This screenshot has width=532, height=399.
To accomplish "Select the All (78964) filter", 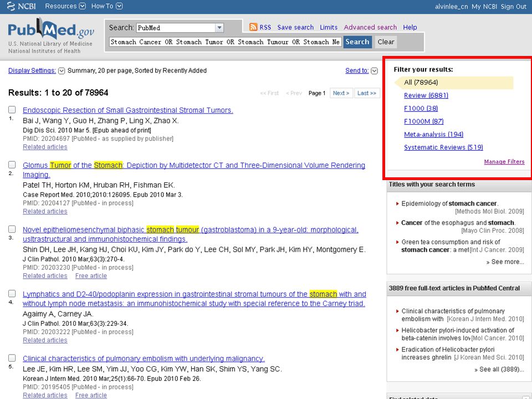I will (421, 83).
